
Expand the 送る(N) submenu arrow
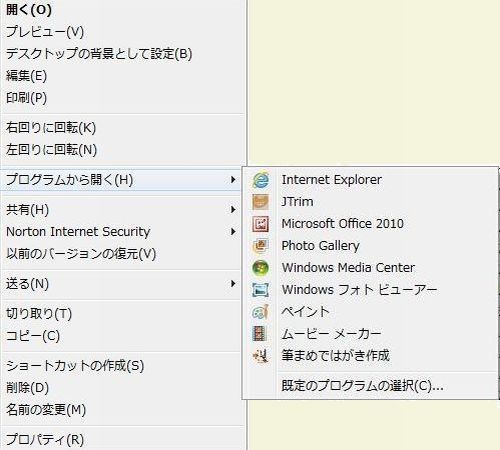[x=233, y=284]
